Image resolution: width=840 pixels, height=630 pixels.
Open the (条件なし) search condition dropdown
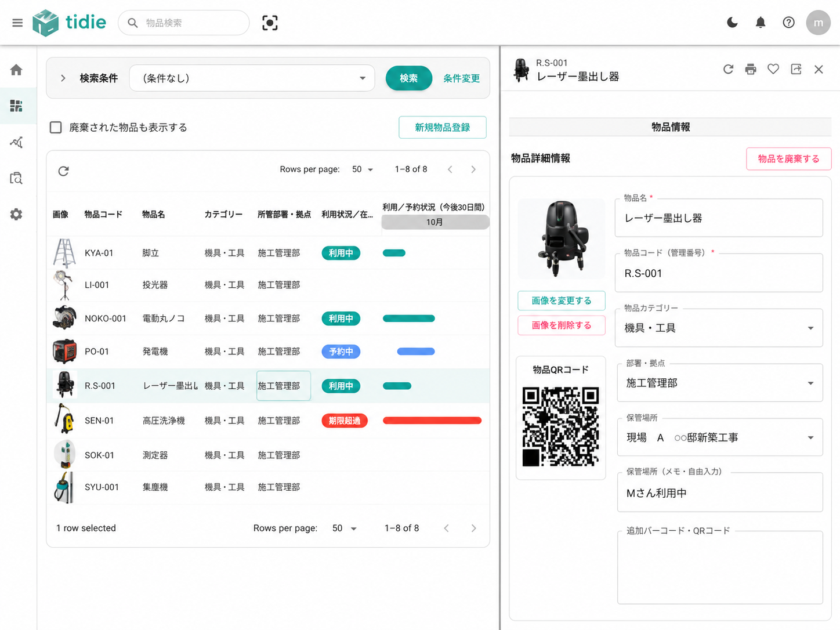pyautogui.click(x=252, y=78)
